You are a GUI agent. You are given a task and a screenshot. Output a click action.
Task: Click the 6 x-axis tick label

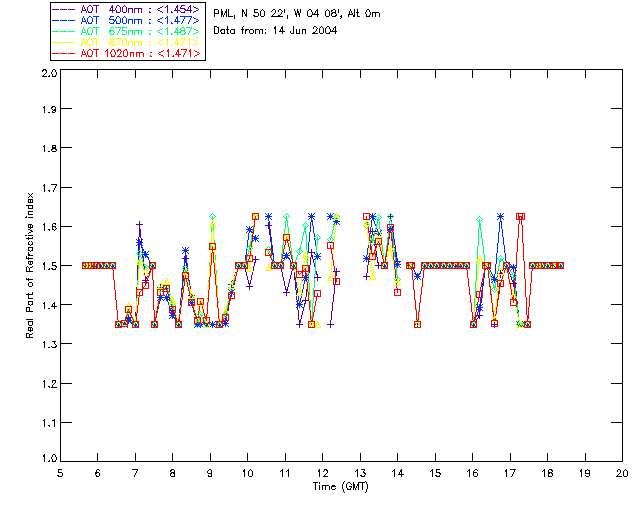click(98, 473)
